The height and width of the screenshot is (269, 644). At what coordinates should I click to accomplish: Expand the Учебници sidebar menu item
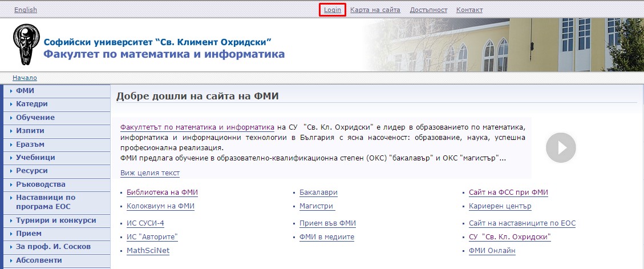point(56,158)
